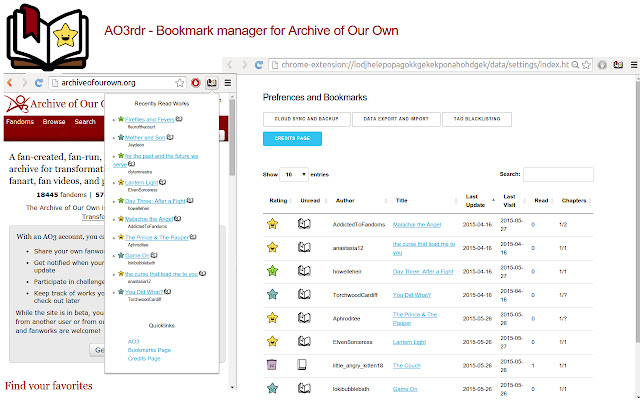Viewport: 640px width, 400px height.
Task: Reload the archiveofourown.org page
Action: [39, 83]
